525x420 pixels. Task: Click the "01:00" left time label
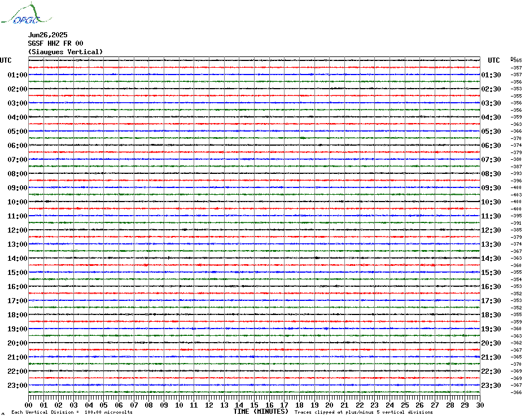tap(17, 75)
